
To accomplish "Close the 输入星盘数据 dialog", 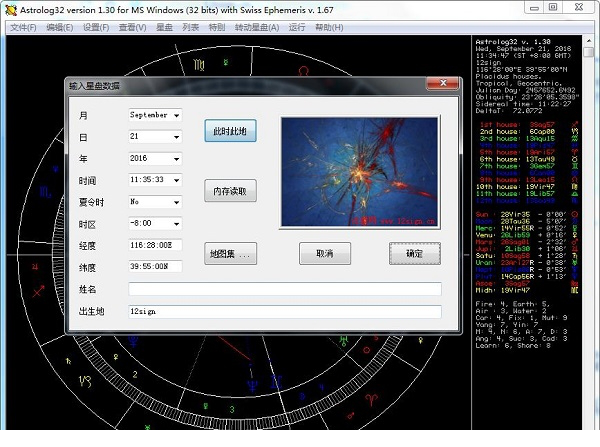I will coord(442,83).
